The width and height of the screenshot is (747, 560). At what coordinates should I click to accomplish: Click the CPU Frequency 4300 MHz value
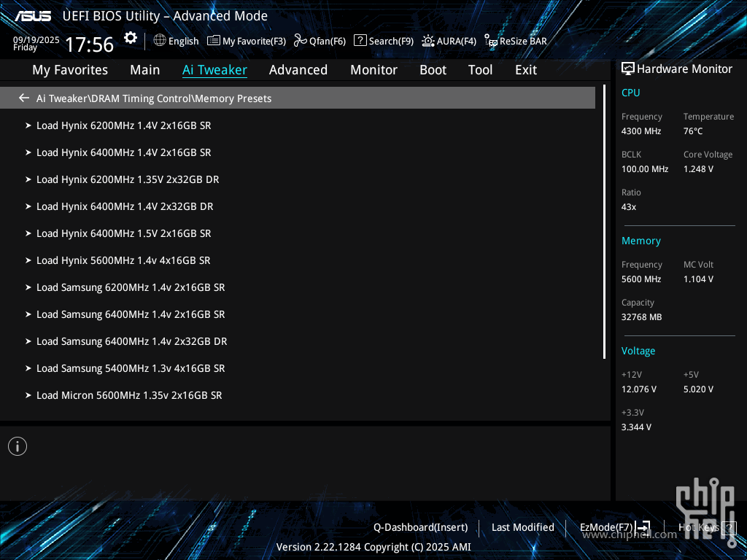coord(641,131)
